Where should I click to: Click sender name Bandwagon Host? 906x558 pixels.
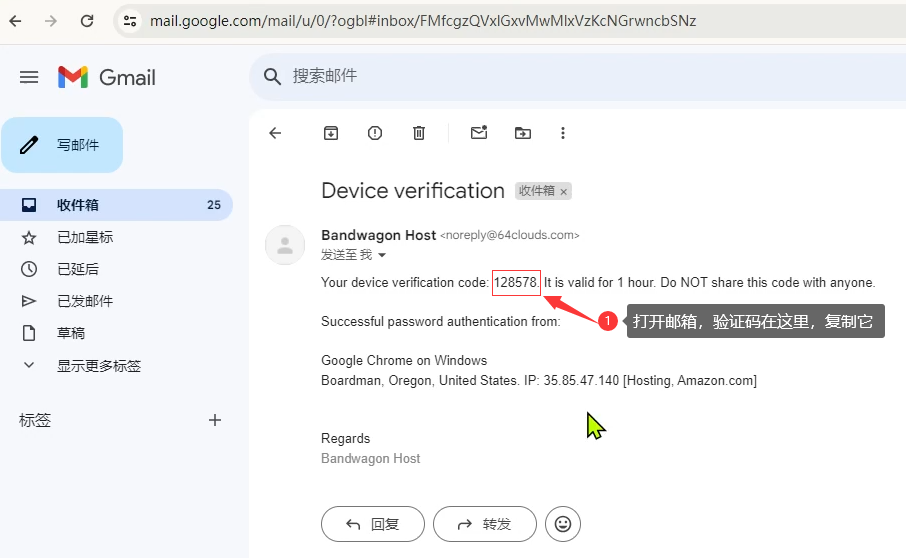point(378,235)
